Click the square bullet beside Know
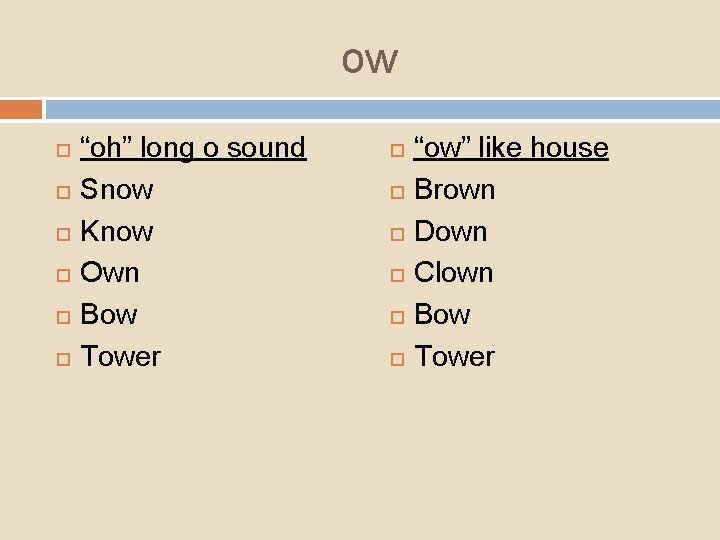 click(63, 234)
